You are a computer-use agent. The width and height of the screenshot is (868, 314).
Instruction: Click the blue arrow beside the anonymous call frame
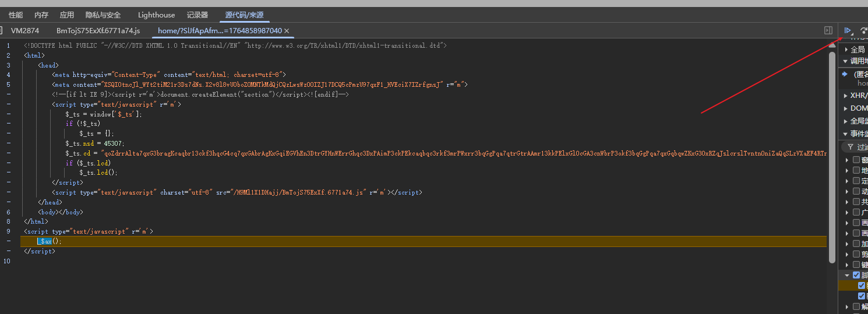pos(845,74)
